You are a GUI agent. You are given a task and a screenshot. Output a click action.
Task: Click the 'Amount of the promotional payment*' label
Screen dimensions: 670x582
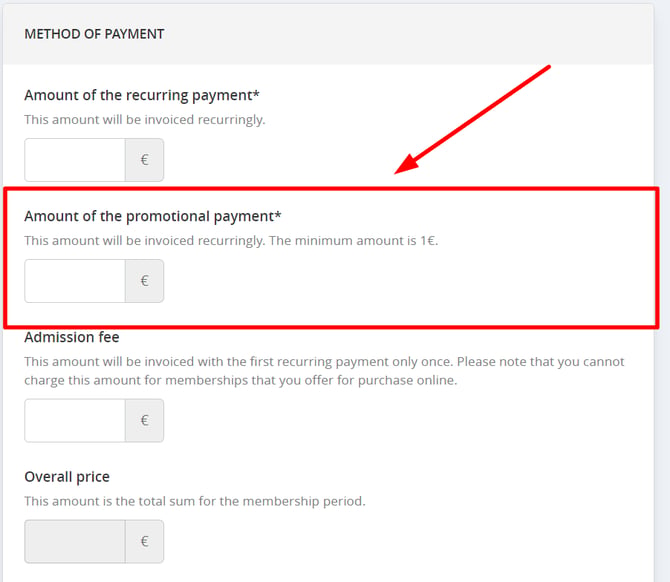pos(153,216)
